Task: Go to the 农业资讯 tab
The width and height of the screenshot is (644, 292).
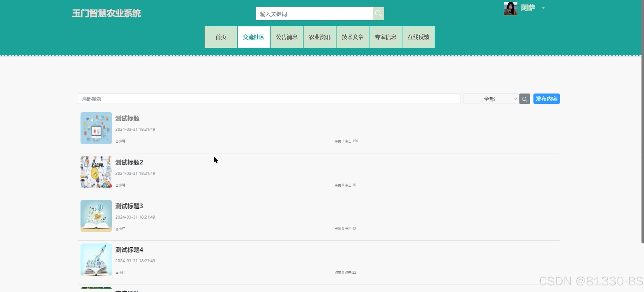Action: [319, 37]
